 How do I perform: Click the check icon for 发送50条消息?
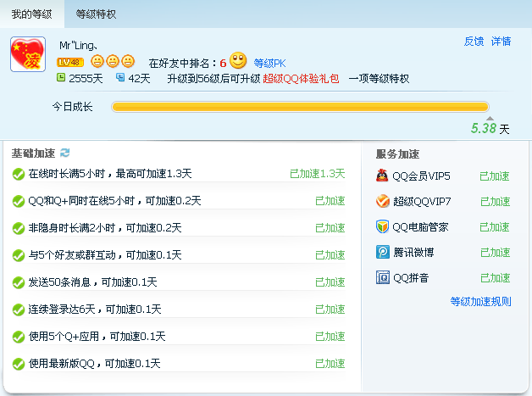19,282
